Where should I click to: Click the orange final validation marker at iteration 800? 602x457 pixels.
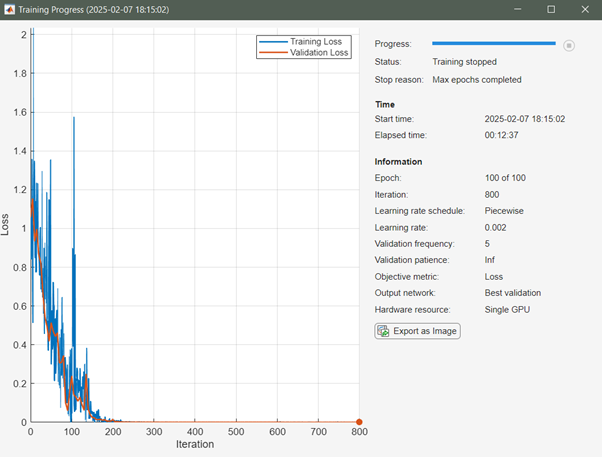(x=359, y=422)
